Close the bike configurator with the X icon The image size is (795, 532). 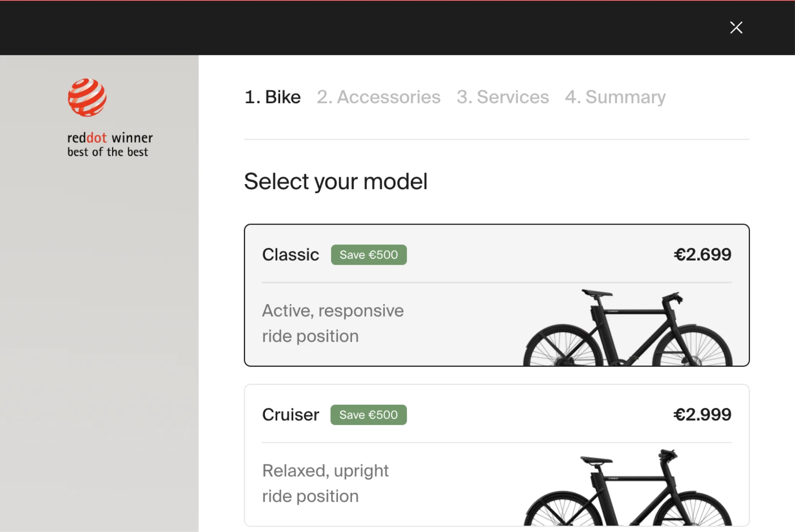736,27
